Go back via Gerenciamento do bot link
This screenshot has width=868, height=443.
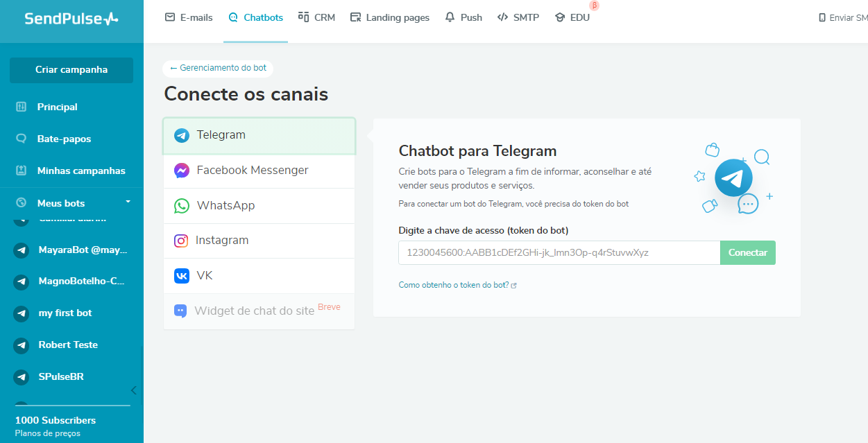(x=219, y=68)
